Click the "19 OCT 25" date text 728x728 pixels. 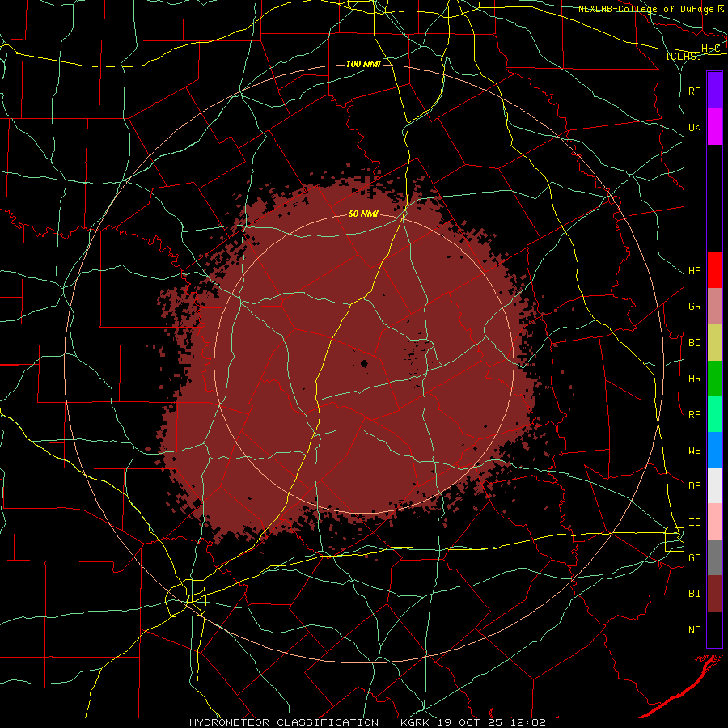[469, 722]
